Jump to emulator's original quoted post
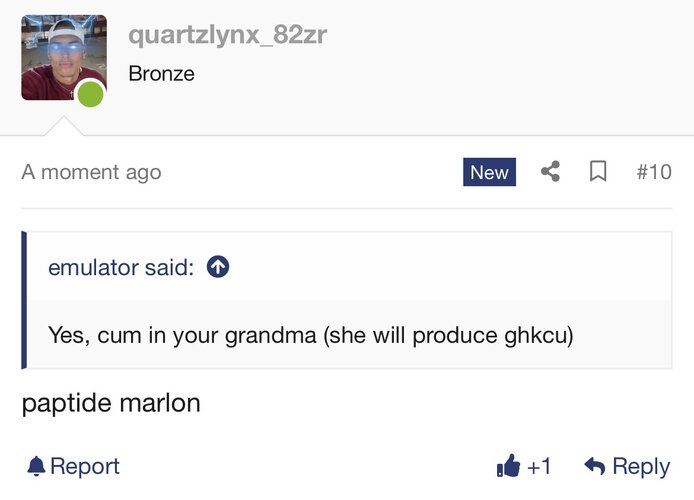 click(x=218, y=267)
